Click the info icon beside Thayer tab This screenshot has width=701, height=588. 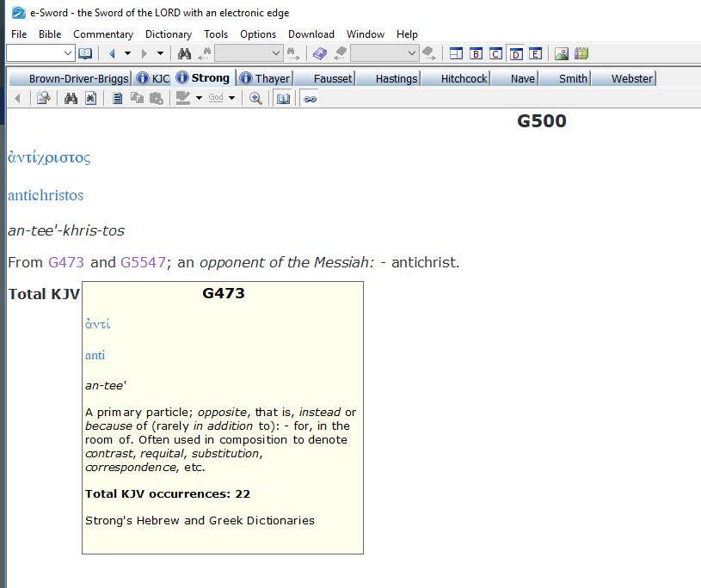pyautogui.click(x=246, y=78)
